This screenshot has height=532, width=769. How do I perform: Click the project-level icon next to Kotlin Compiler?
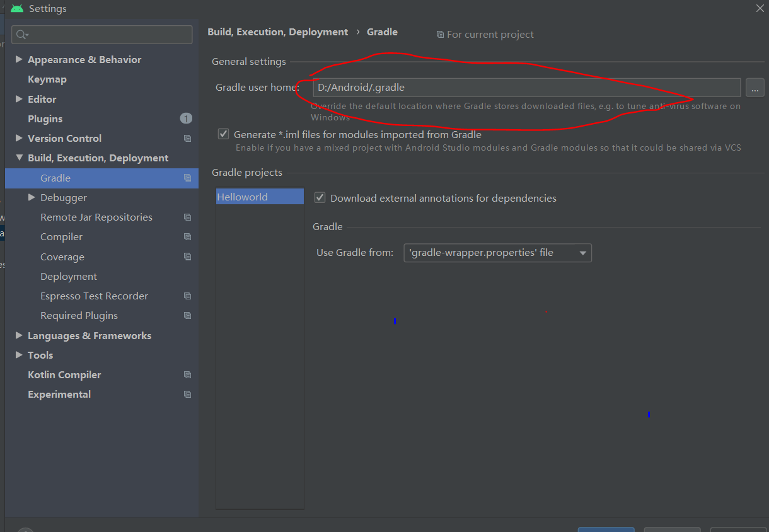click(x=187, y=374)
